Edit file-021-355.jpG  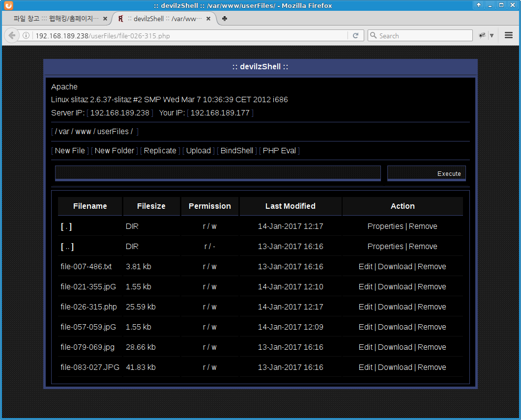(366, 287)
